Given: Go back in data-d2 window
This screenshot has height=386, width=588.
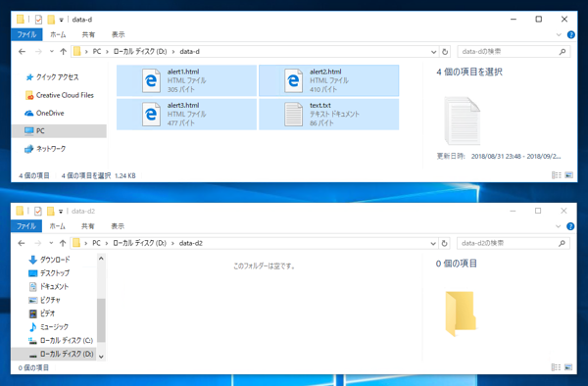Looking at the screenshot, I should 22,243.
